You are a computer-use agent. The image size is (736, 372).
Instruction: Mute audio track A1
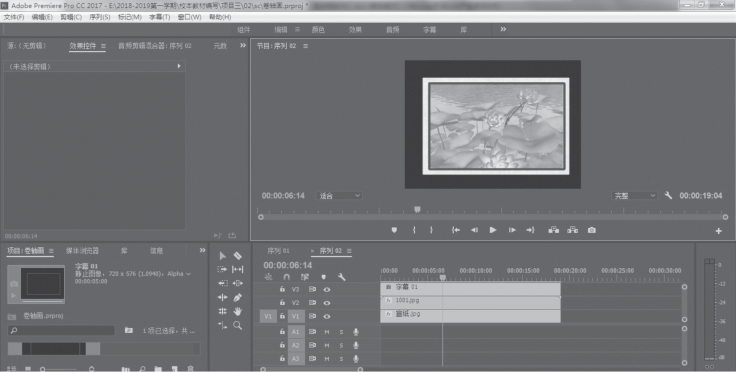coord(327,332)
